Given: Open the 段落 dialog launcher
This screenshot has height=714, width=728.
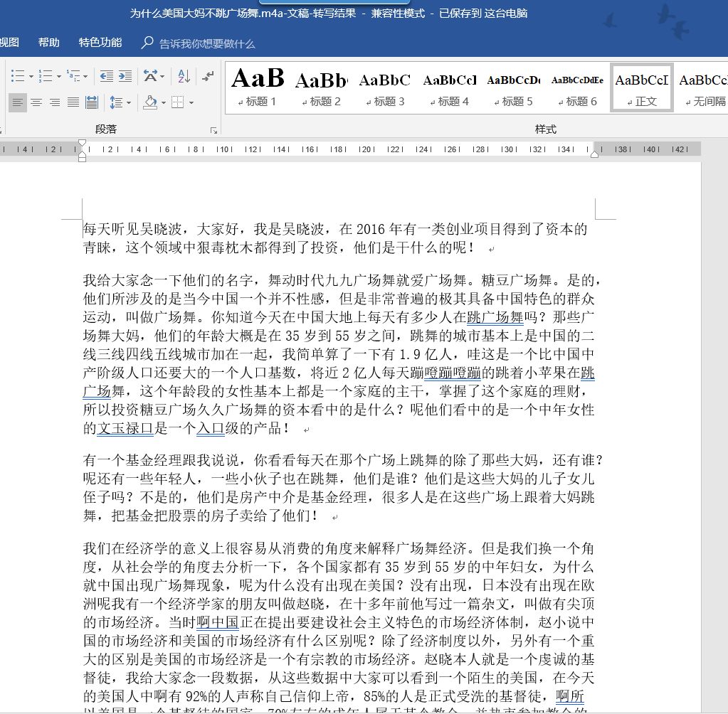Looking at the screenshot, I should pos(214,131).
